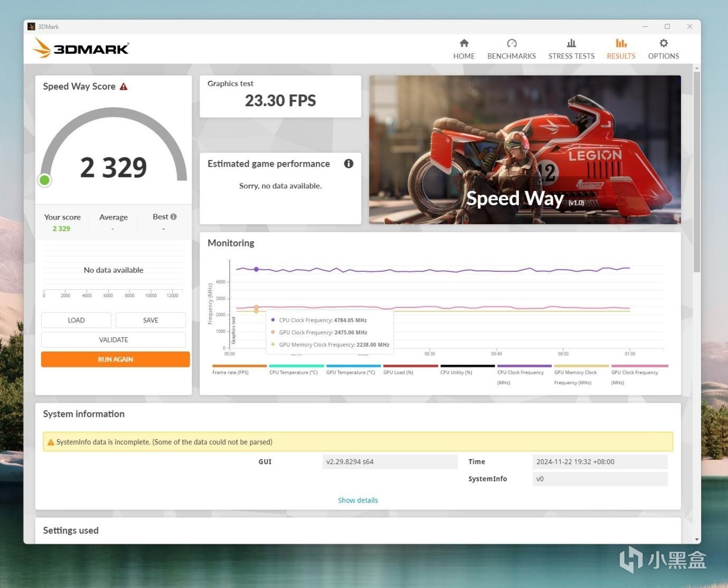Toggle the GPU Memory Clock Frequency legend item

[x=581, y=375]
